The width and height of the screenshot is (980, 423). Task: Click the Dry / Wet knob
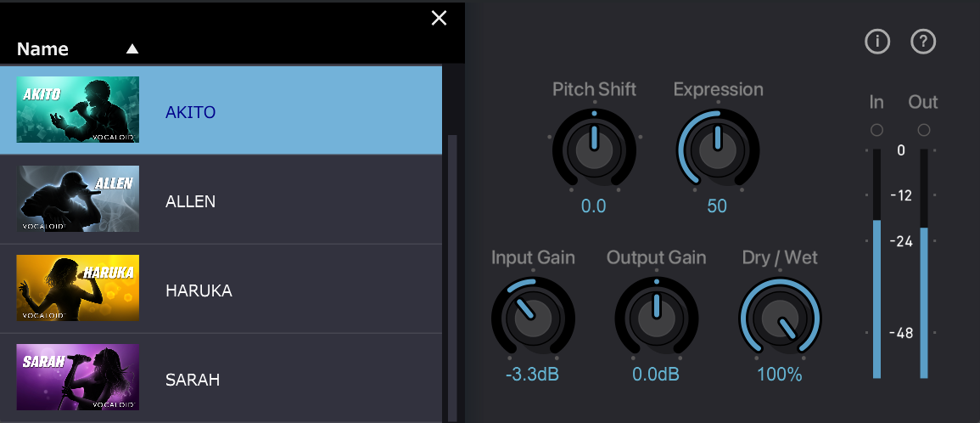tap(780, 319)
